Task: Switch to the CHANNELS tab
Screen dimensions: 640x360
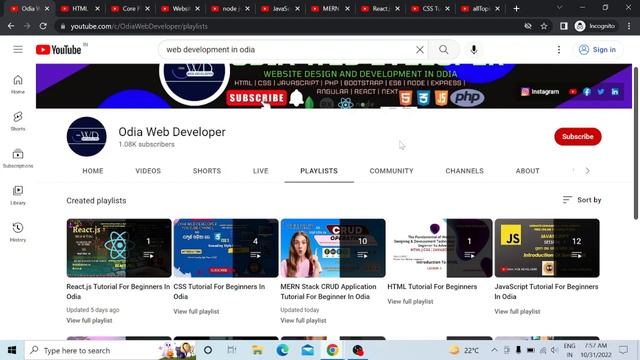Action: point(464,171)
